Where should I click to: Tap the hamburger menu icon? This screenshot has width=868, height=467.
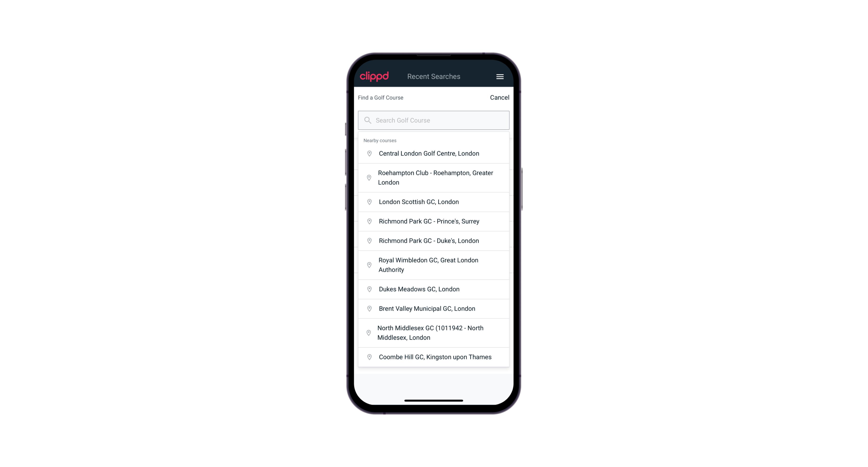click(500, 76)
